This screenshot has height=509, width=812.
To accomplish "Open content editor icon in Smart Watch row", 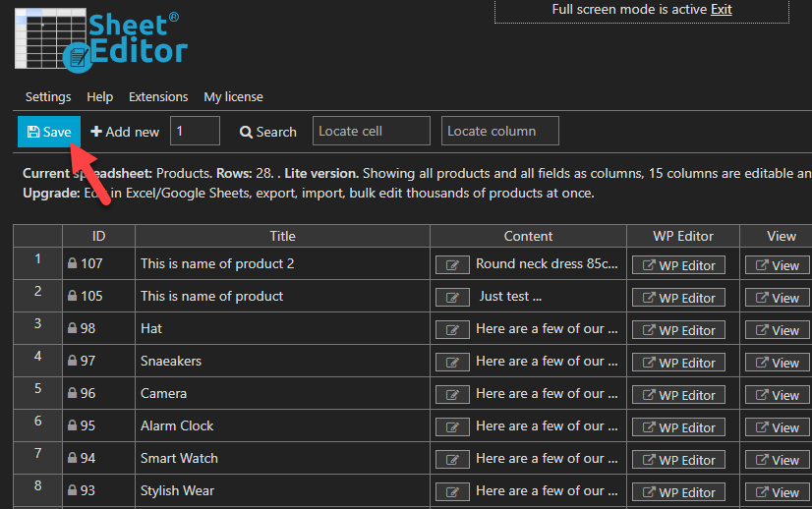I will click(x=452, y=460).
